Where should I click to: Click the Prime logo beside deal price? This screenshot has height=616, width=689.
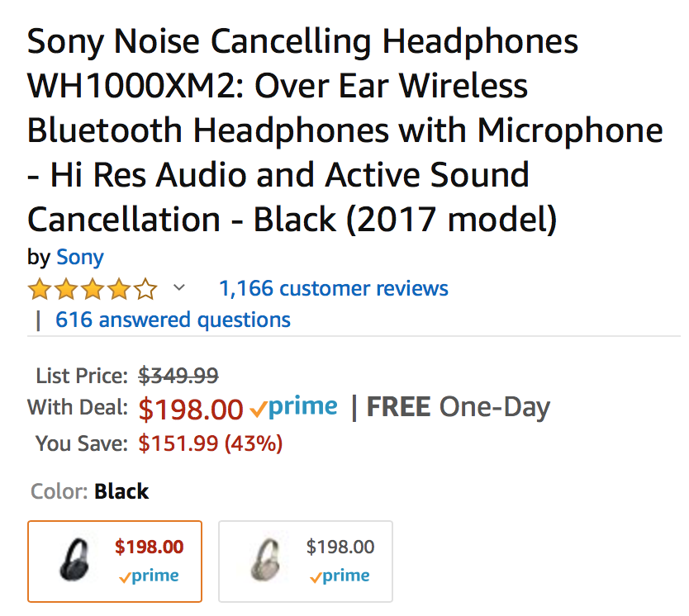point(293,407)
